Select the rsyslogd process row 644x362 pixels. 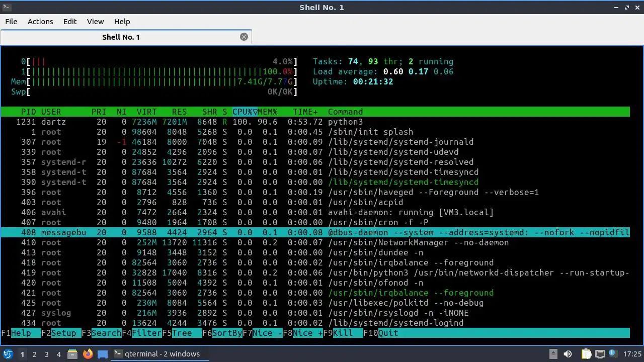pos(315,313)
